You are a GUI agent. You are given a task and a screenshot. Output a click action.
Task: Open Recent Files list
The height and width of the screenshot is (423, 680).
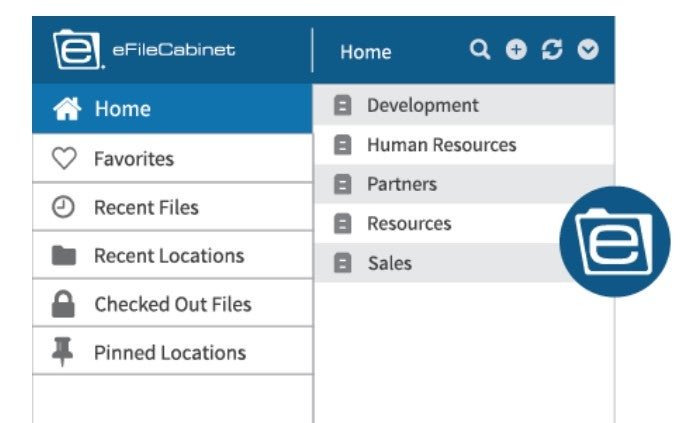[172, 207]
